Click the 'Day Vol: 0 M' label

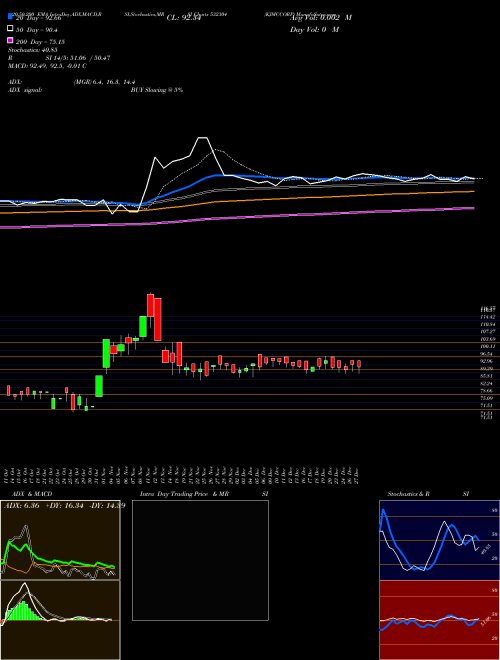coord(314,30)
